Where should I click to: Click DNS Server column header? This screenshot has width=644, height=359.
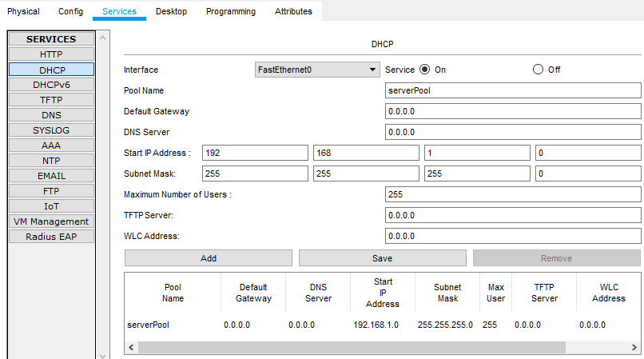pyautogui.click(x=318, y=293)
